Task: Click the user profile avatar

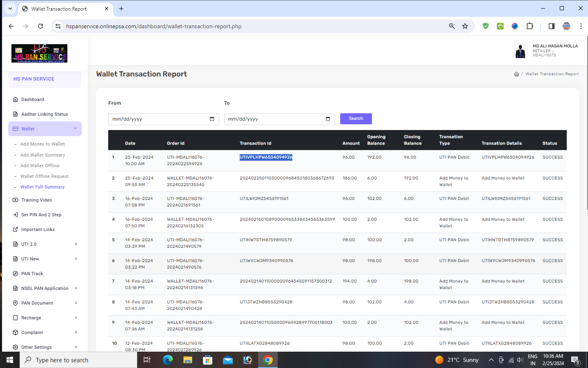Action: [520, 51]
